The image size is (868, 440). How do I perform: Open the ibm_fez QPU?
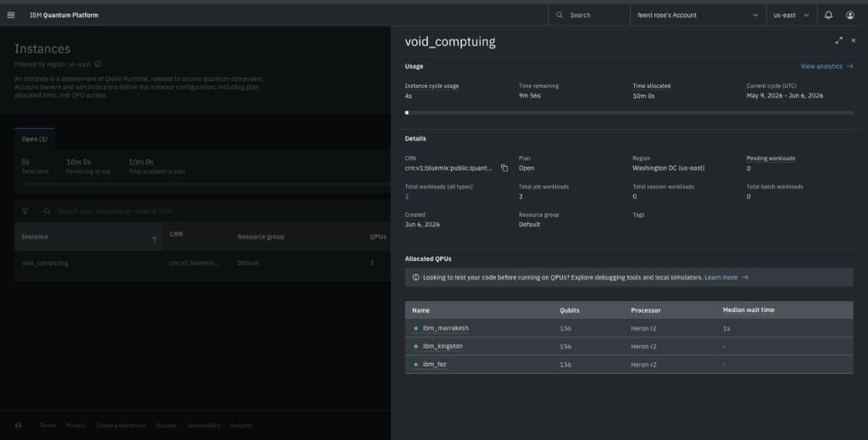point(435,365)
